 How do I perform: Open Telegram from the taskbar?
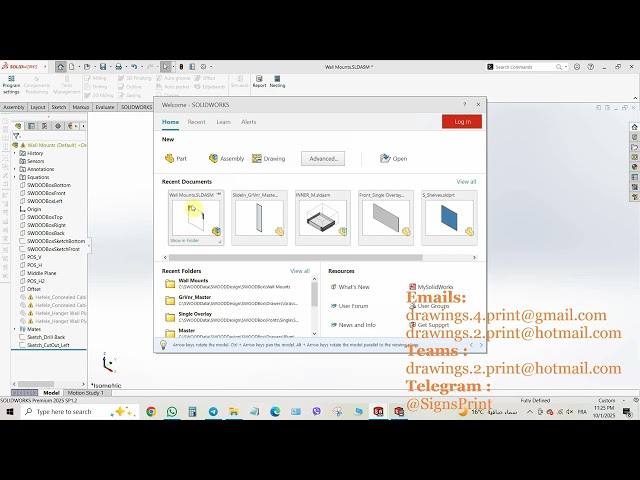coord(213,411)
